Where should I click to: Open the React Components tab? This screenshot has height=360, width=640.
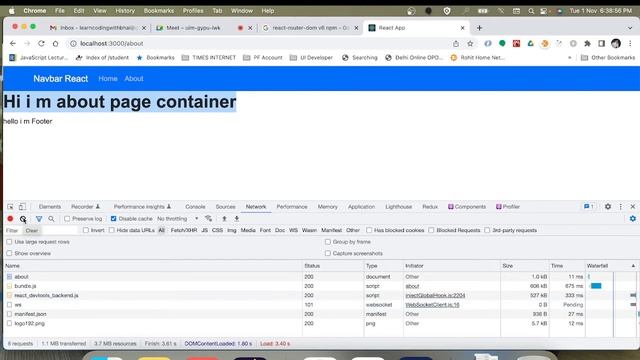tap(467, 207)
